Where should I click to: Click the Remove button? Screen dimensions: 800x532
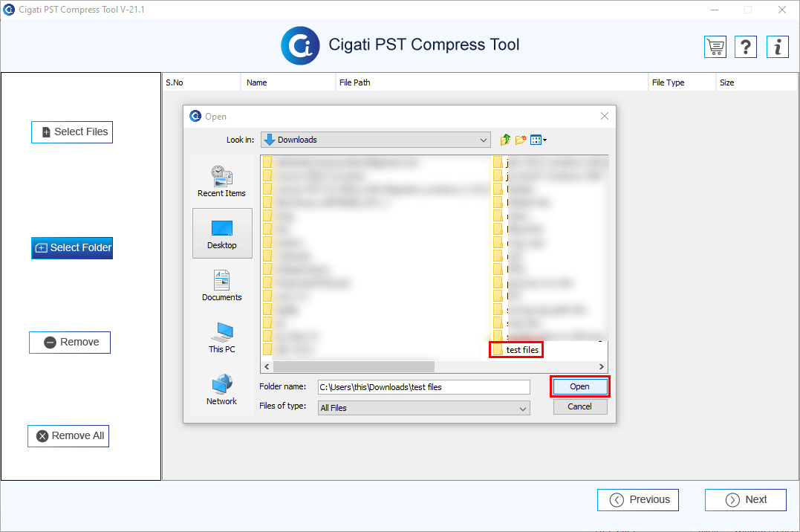(x=70, y=342)
